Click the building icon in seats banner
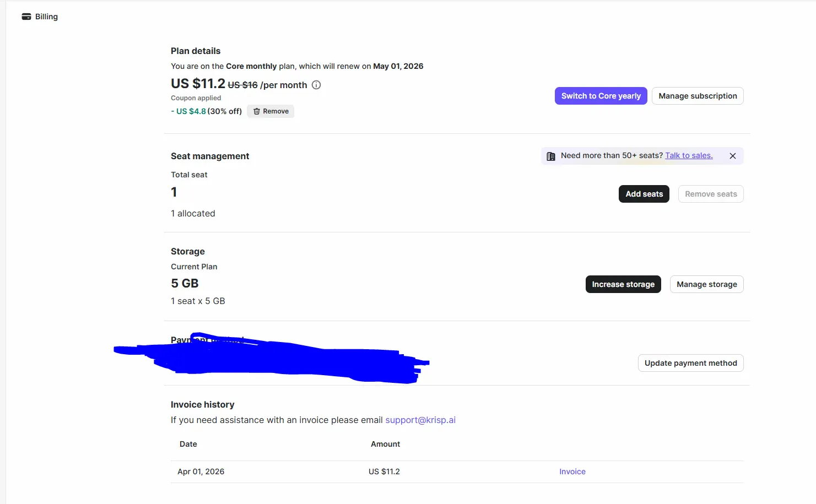 pyautogui.click(x=550, y=156)
